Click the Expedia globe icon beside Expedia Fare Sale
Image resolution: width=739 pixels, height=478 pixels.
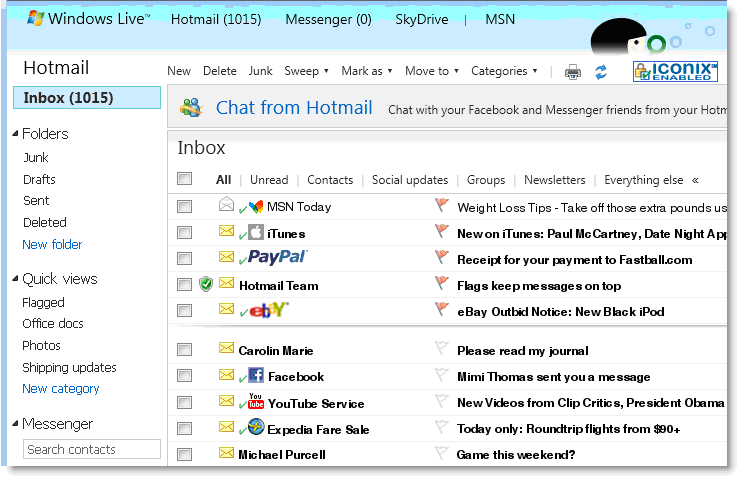click(256, 427)
